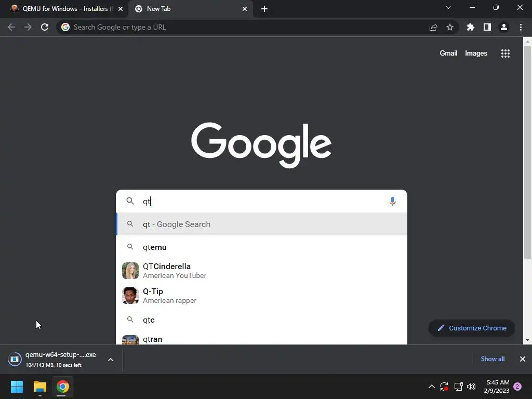Screen dimensions: 532x399
Task: Start voice search with the microphone
Action: click(x=392, y=201)
